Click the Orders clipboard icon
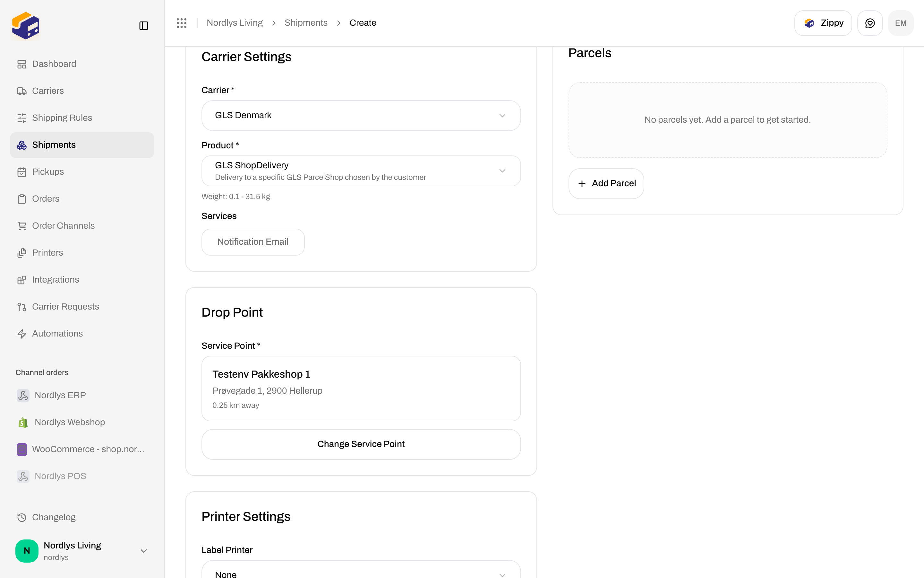Viewport: 924px width, 578px height. coord(22,199)
